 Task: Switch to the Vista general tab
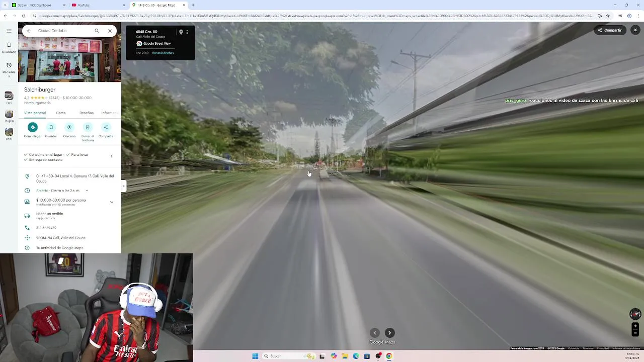tap(35, 113)
